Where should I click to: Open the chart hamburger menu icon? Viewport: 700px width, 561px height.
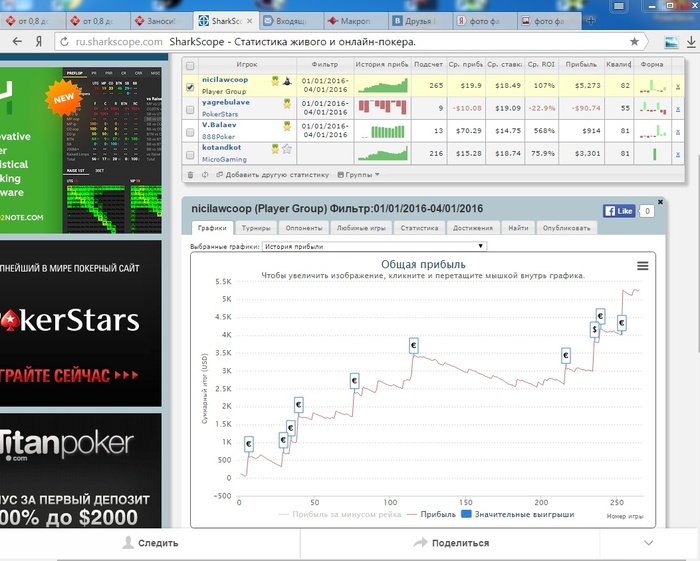pyautogui.click(x=642, y=266)
